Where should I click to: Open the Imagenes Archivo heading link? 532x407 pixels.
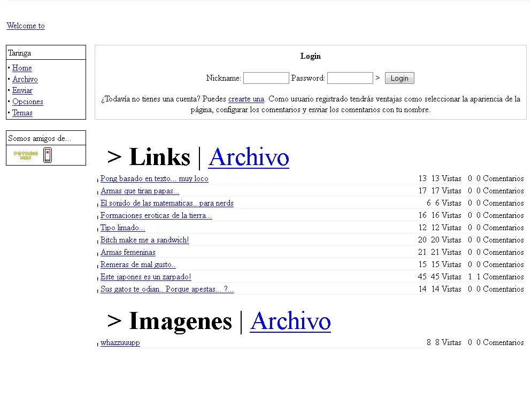[290, 321]
